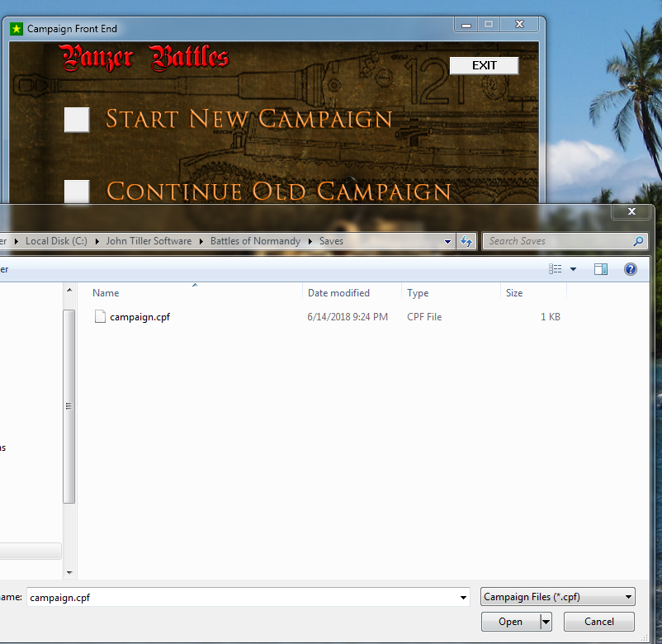Open the file name history dropdown
The height and width of the screenshot is (644, 662).
pyautogui.click(x=463, y=598)
